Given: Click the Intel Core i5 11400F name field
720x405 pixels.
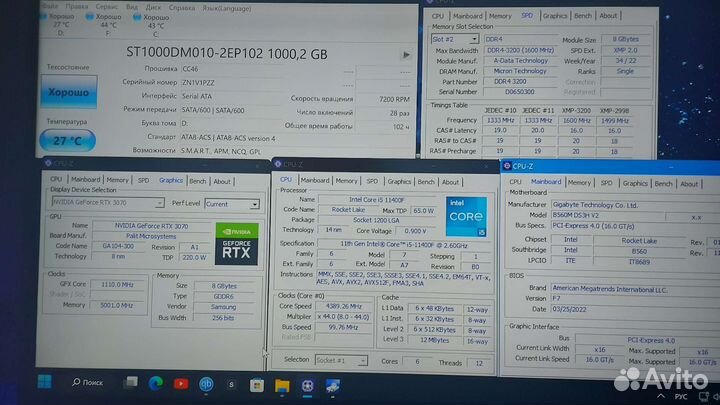Looking at the screenshot, I should coord(377,200).
